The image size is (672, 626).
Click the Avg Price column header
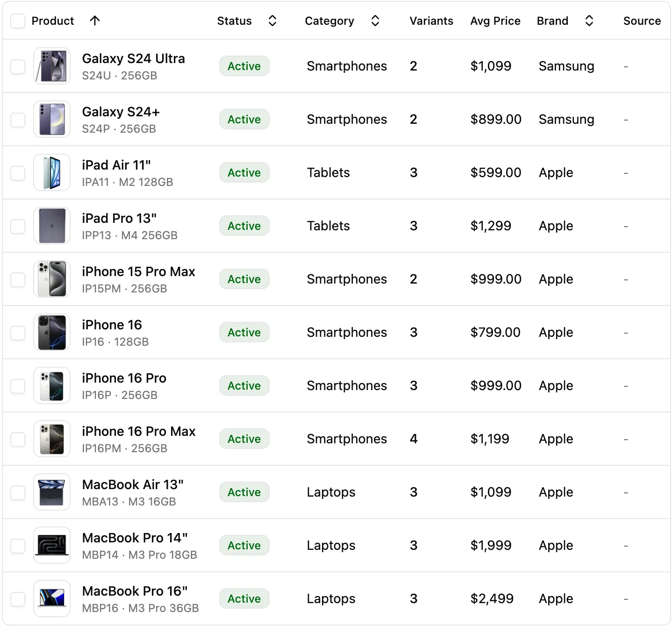(x=495, y=21)
